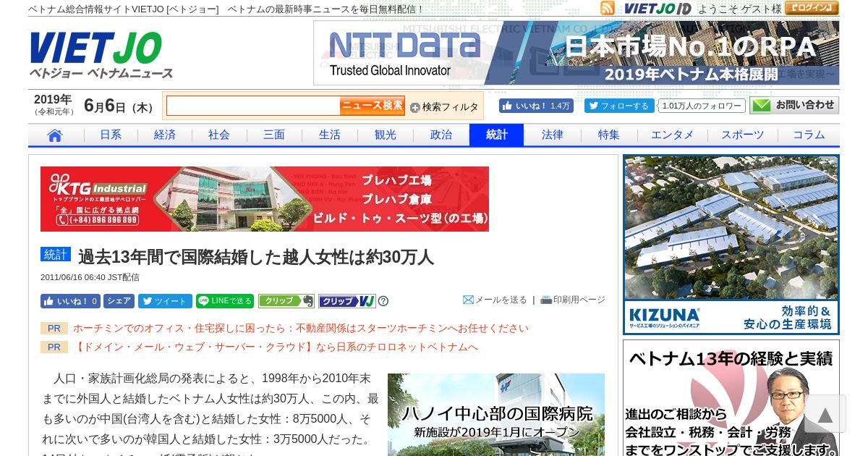Open the 観光 tab

click(x=386, y=135)
